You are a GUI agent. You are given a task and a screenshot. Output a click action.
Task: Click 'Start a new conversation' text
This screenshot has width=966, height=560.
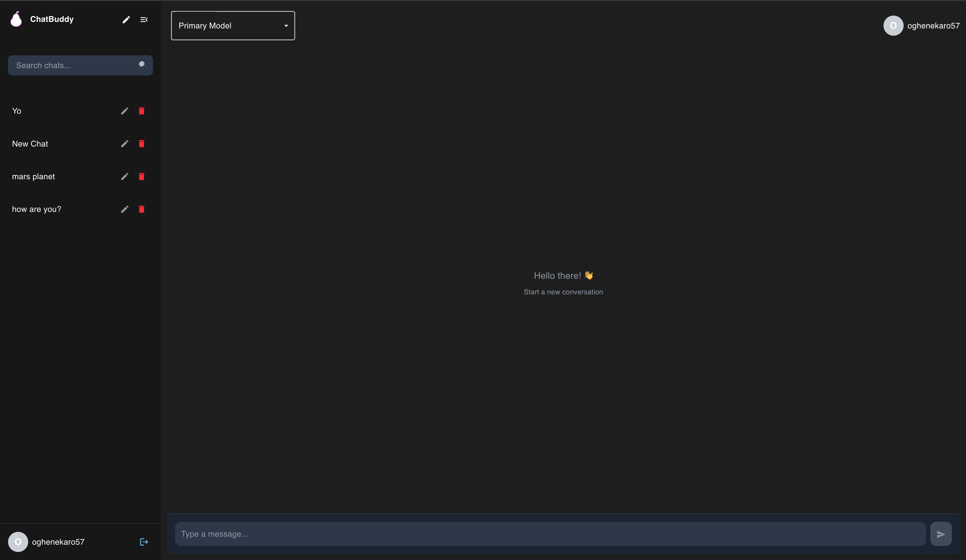coord(563,292)
